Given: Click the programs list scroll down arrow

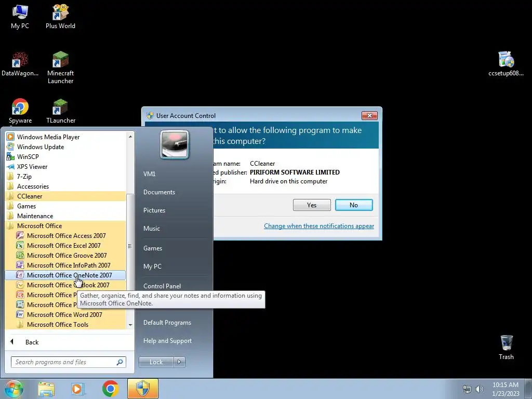Looking at the screenshot, I should 130,325.
